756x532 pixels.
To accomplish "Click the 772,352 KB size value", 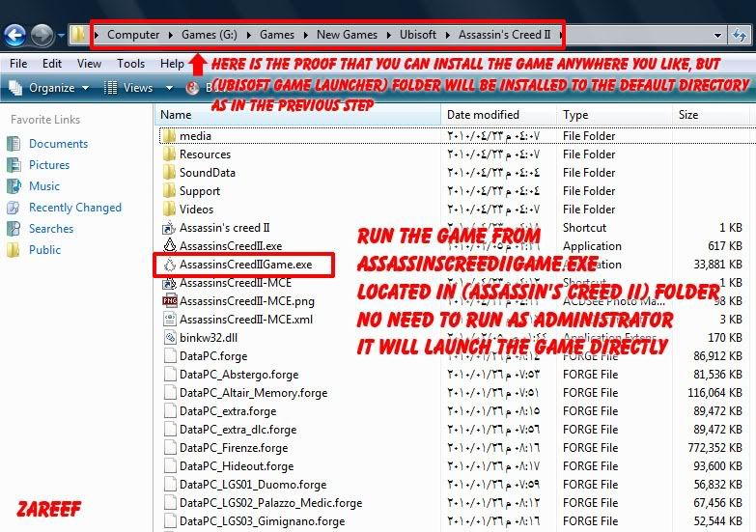I will 714,448.
